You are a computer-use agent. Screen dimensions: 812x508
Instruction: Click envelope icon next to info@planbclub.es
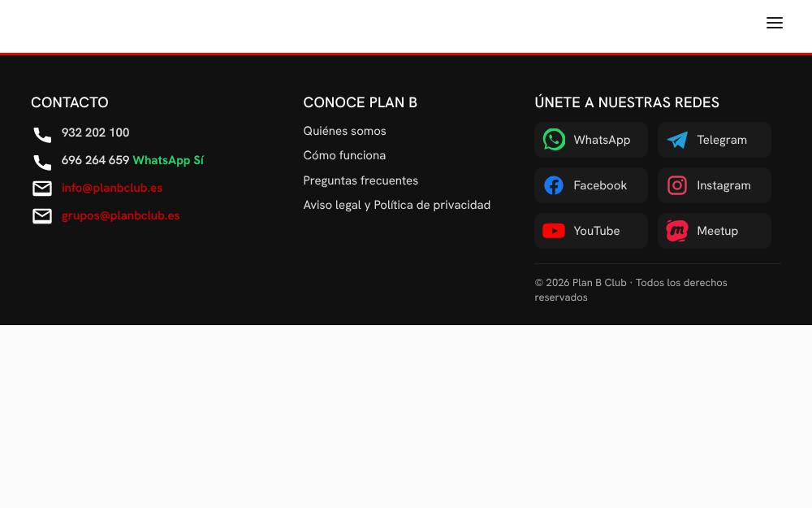tap(42, 189)
